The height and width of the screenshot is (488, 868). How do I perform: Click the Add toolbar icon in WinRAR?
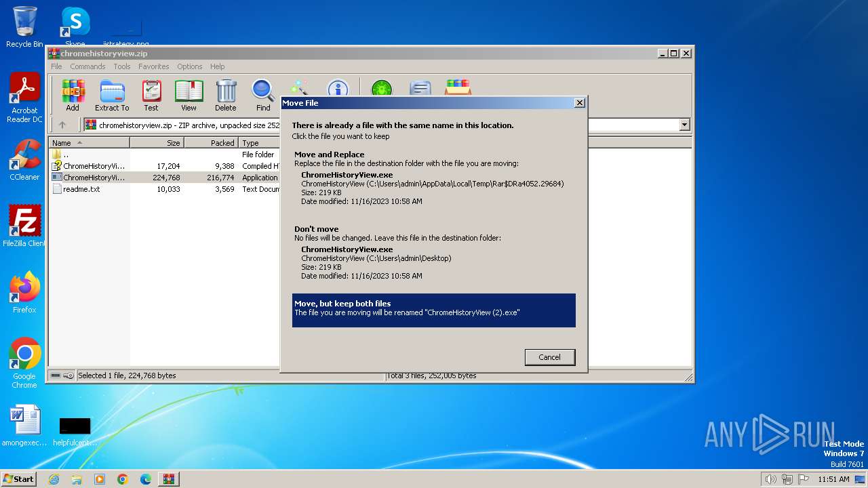[73, 95]
